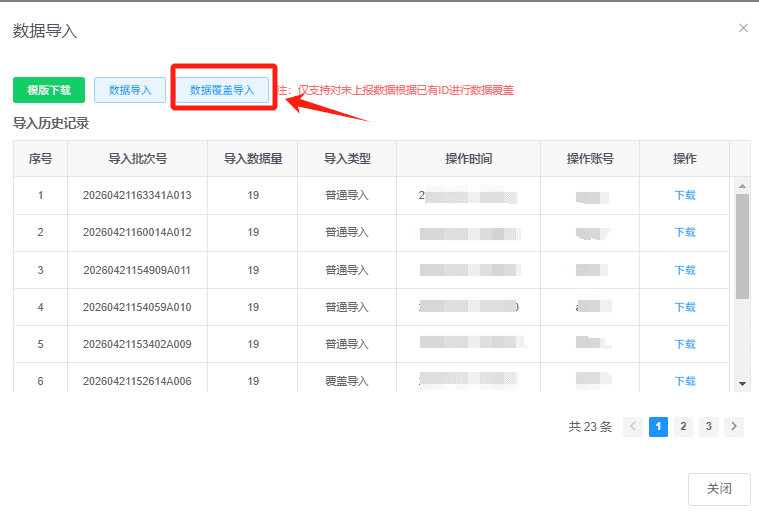Image resolution: width=759 pixels, height=514 pixels.
Task: Click the 数据覆盖导入 button
Action: pyautogui.click(x=222, y=90)
